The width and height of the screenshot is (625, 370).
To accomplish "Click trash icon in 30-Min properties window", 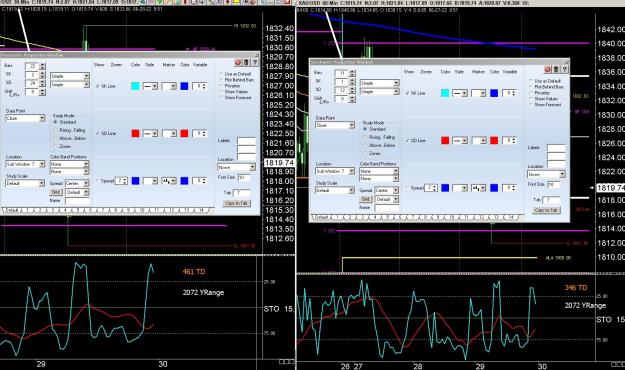I will pyautogui.click(x=246, y=62).
